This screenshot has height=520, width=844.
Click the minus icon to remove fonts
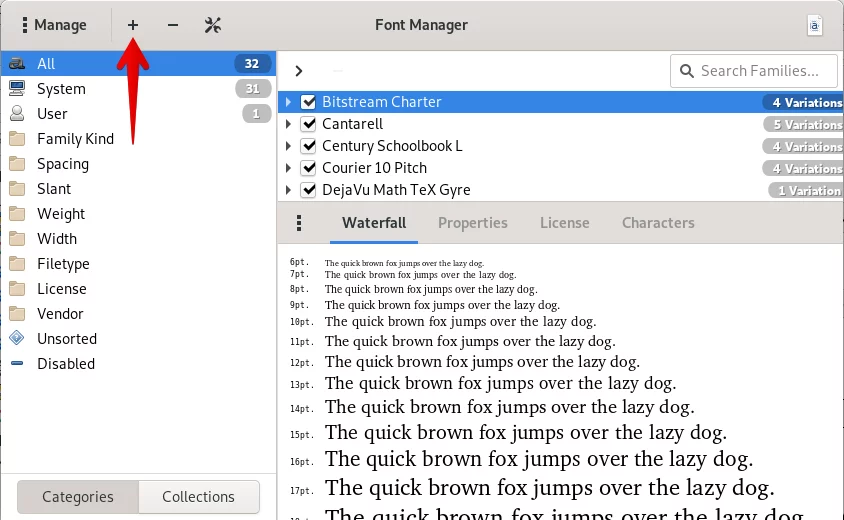point(173,25)
